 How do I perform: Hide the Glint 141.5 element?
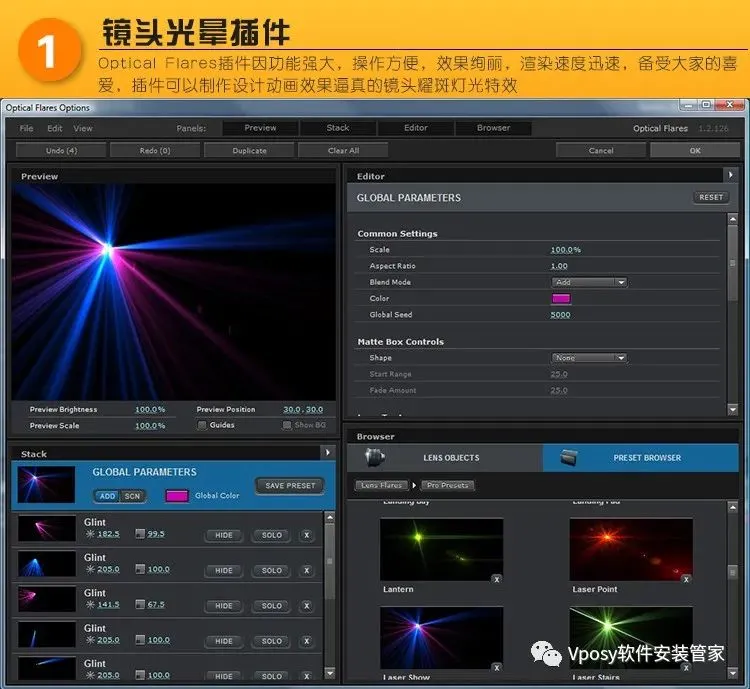click(224, 606)
